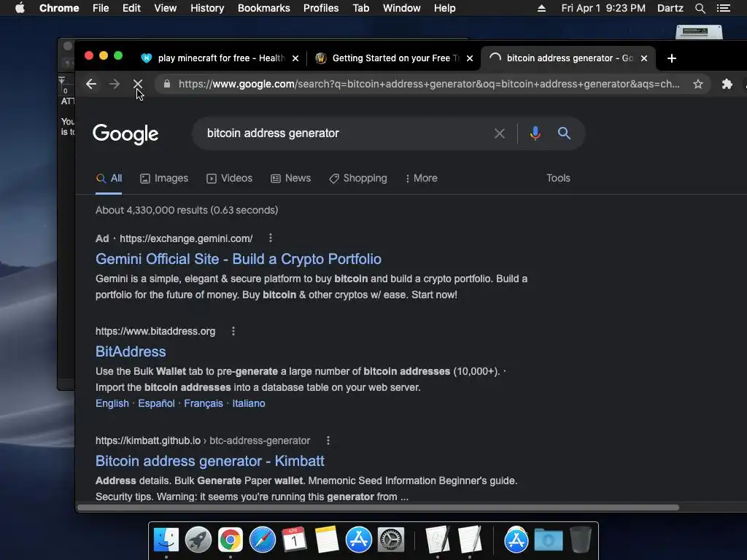
Task: Start voice search with the microphone icon
Action: tap(535, 133)
